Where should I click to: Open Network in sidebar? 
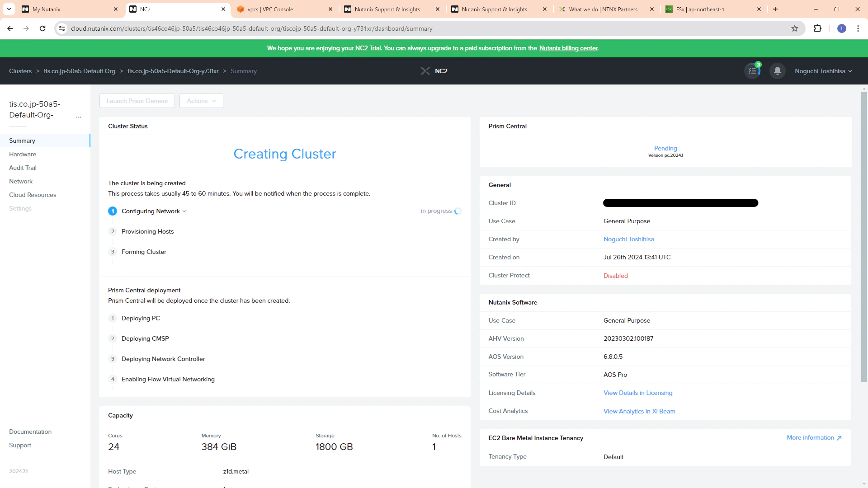(21, 181)
